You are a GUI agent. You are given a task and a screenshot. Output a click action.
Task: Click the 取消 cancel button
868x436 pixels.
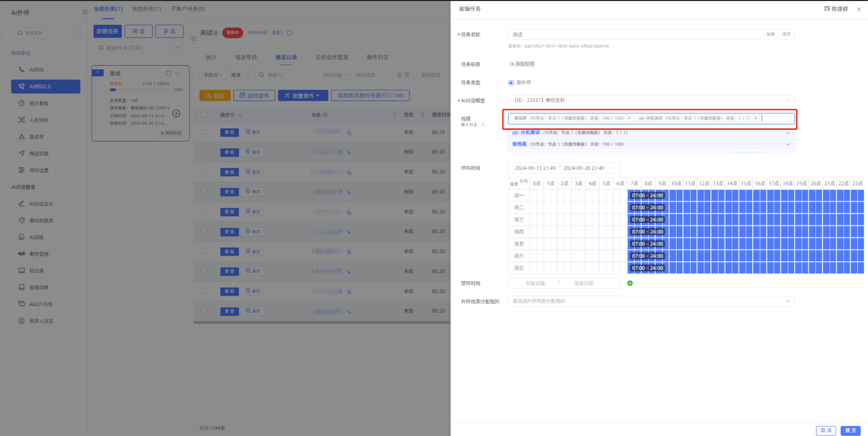pyautogui.click(x=826, y=430)
